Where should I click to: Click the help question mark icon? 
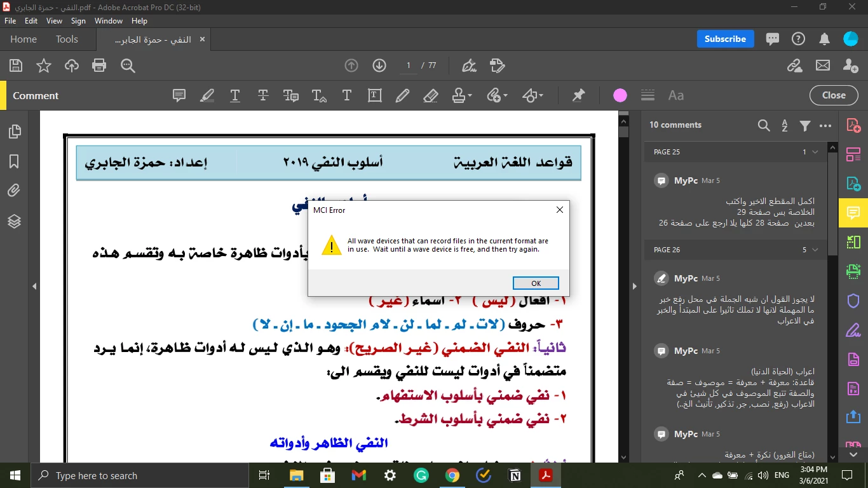point(799,39)
